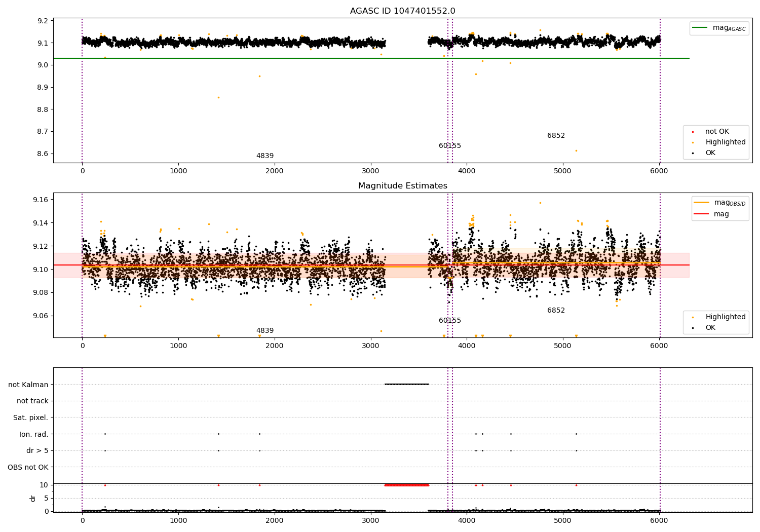The height and width of the screenshot is (532, 760).
Task: Click obsid label 60155 in AGASC ID plot
Action: 450,146
